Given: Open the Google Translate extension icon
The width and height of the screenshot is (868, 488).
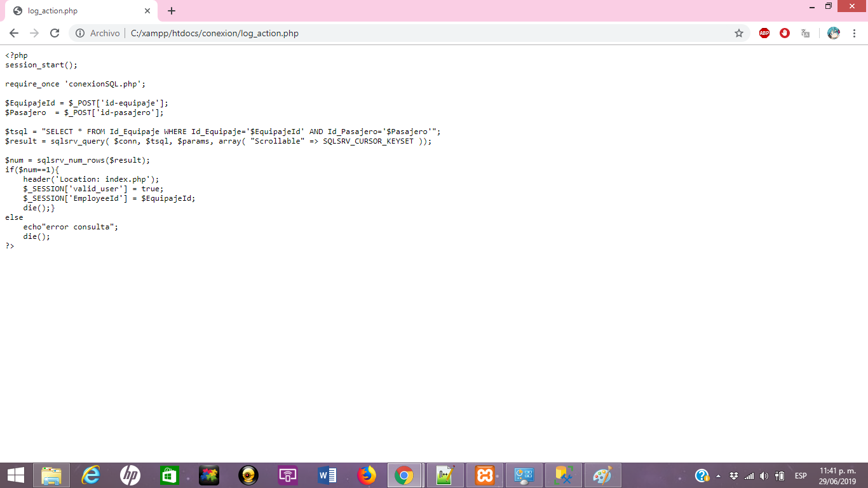Looking at the screenshot, I should [x=805, y=33].
